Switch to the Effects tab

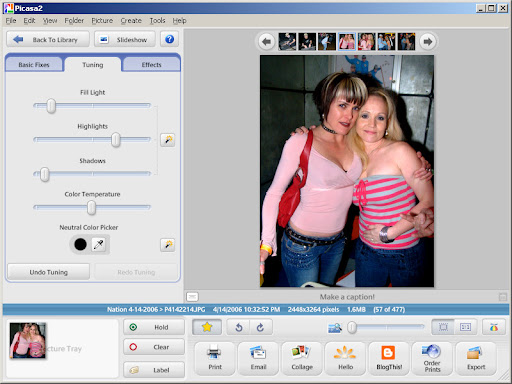[x=151, y=65]
